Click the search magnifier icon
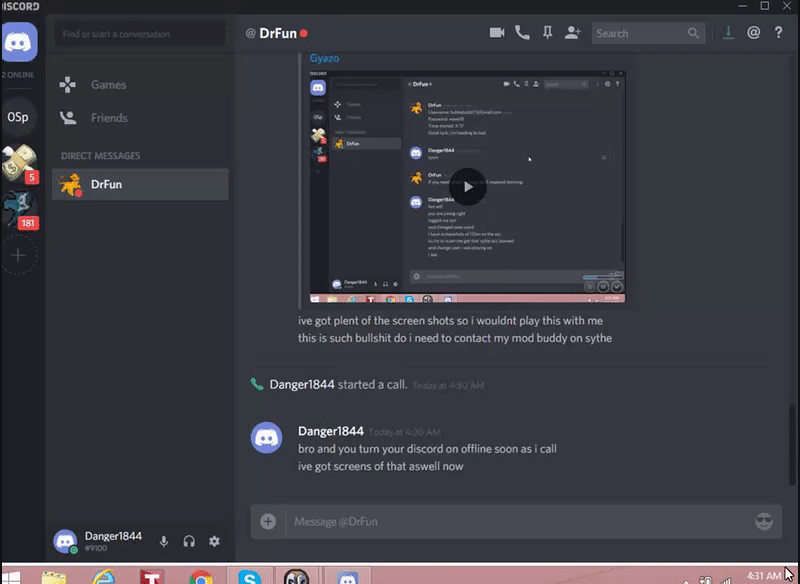Image resolution: width=800 pixels, height=584 pixels. pyautogui.click(x=693, y=34)
